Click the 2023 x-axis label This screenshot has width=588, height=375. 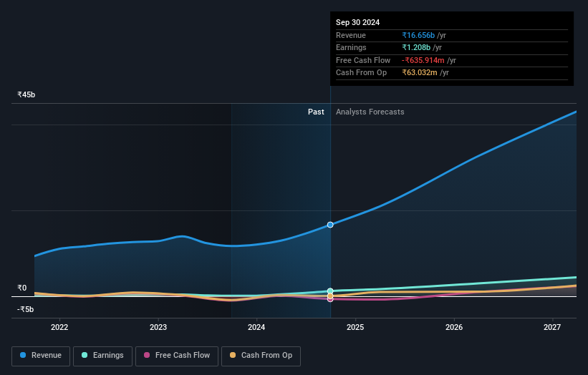point(158,328)
